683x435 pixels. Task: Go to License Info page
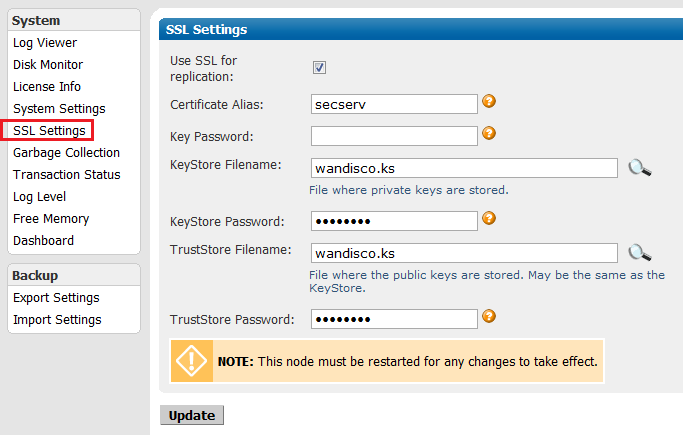tap(47, 87)
